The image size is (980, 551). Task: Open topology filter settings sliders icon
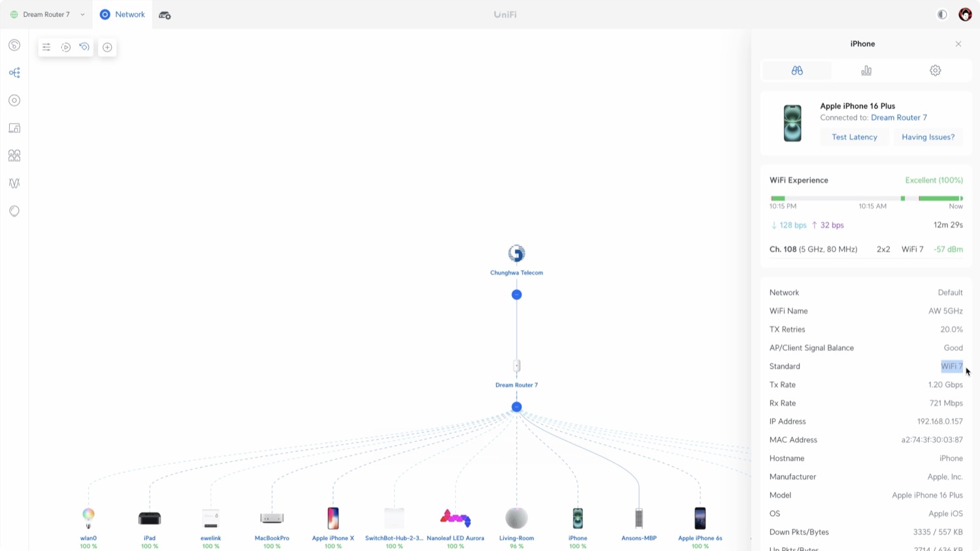(46, 47)
